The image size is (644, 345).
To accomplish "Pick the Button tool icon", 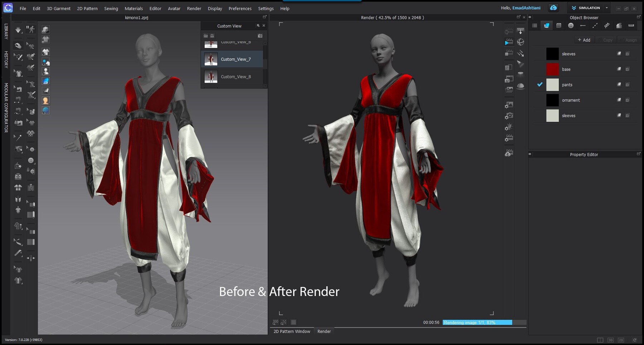I will 31,160.
